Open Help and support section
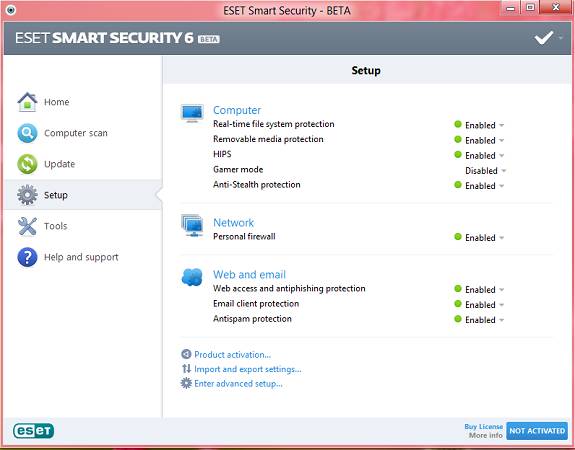This screenshot has width=575, height=450. click(81, 257)
